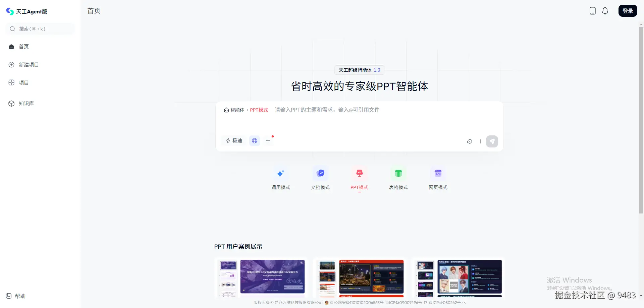The image size is (644, 308).
Task: Click the 首页 page title
Action: click(x=94, y=11)
